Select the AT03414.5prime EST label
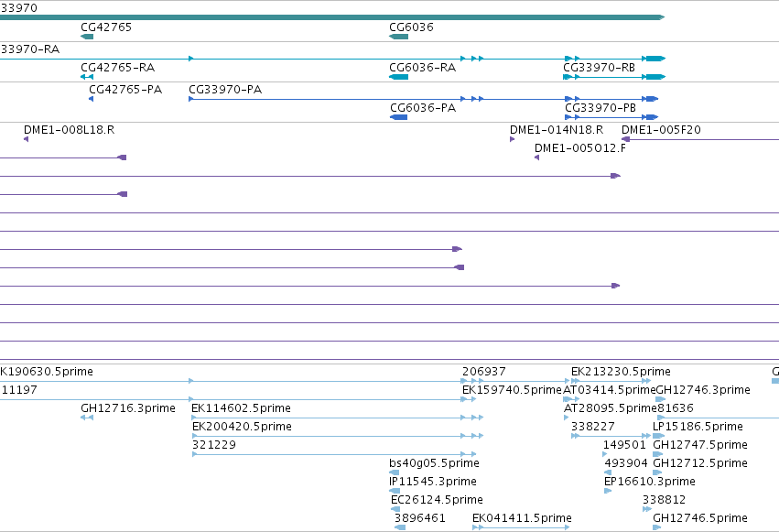 [x=610, y=390]
